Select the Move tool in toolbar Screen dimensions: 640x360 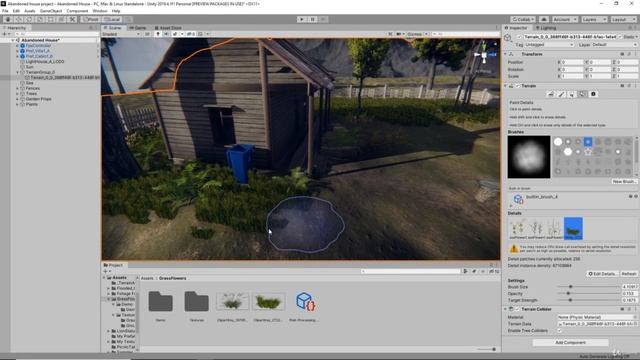pyautogui.click(x=19, y=19)
